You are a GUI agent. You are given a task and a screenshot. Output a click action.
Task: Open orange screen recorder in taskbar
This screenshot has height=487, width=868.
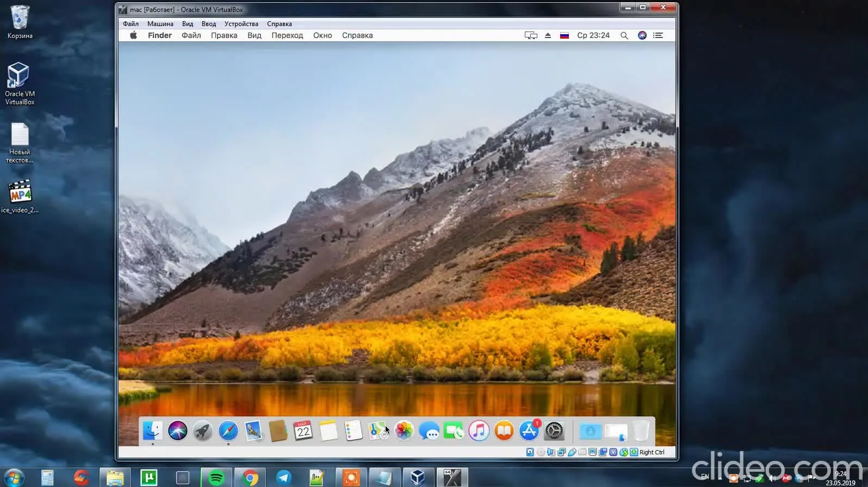[x=351, y=478]
